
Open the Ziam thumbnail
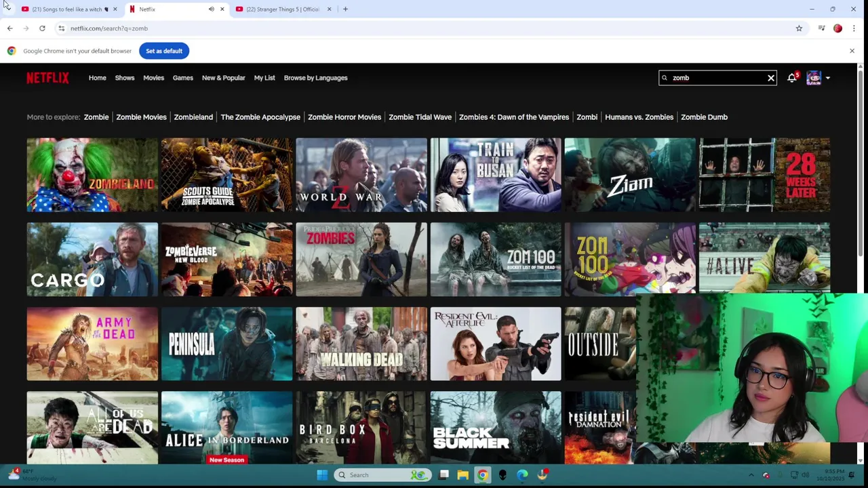tap(630, 175)
